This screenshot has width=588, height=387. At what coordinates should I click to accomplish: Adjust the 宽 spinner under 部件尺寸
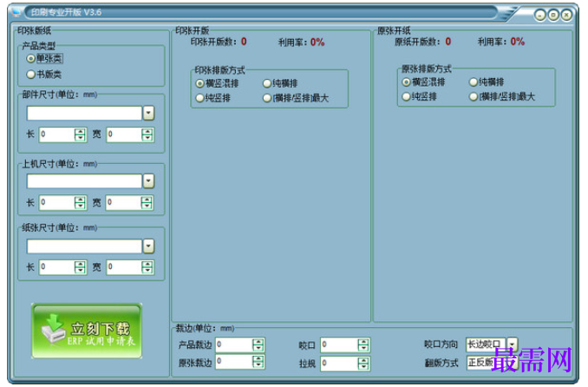[147, 134]
